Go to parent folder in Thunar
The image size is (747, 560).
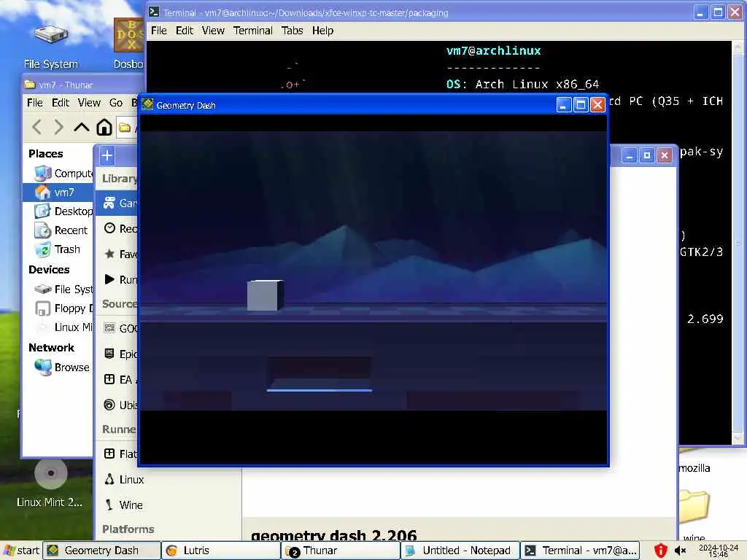(x=82, y=127)
